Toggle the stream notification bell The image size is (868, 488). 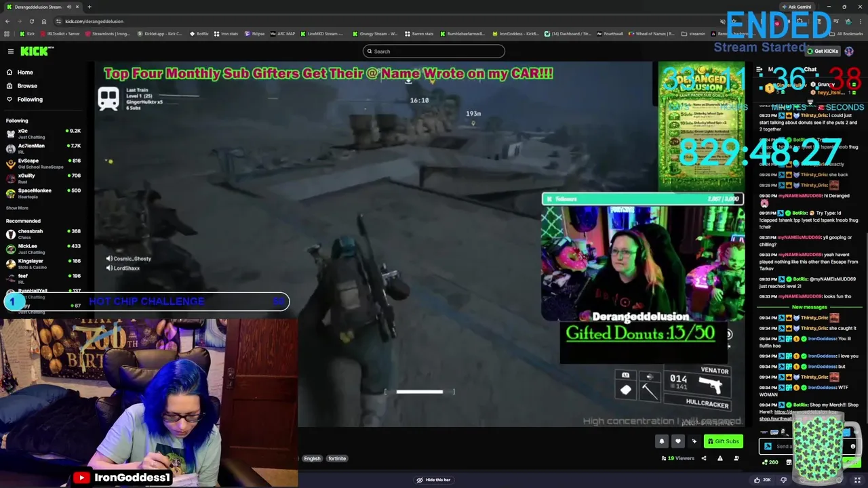pyautogui.click(x=662, y=441)
